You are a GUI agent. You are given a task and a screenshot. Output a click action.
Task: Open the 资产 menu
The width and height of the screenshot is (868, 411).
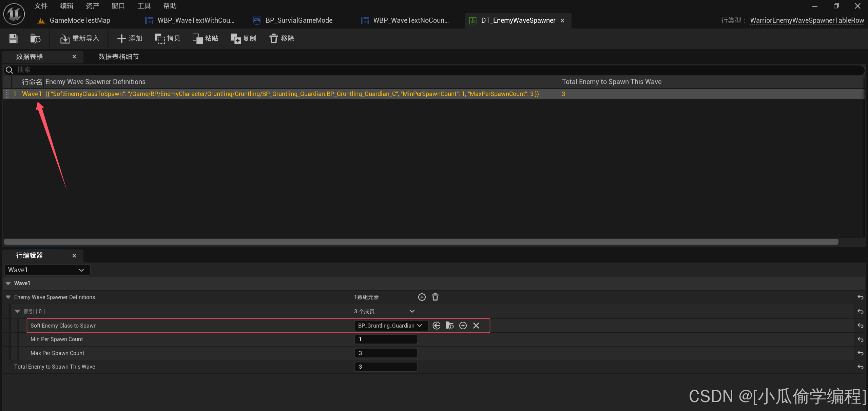pyautogui.click(x=92, y=6)
